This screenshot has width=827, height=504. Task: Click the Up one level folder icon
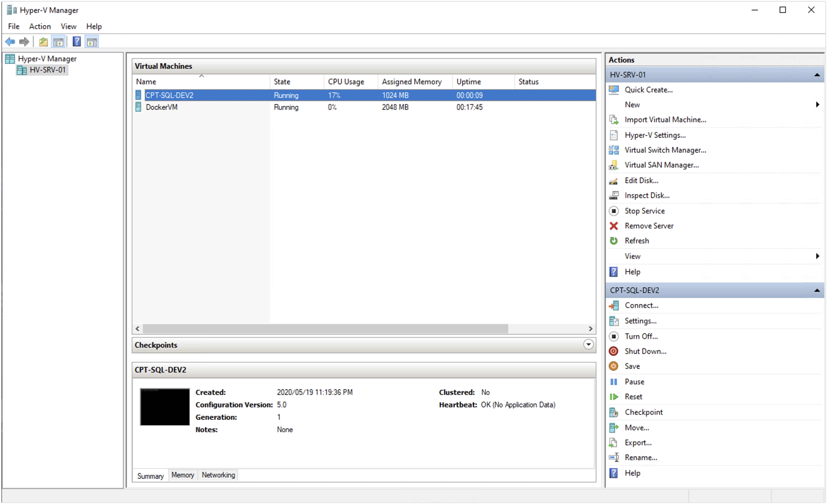pyautogui.click(x=43, y=42)
